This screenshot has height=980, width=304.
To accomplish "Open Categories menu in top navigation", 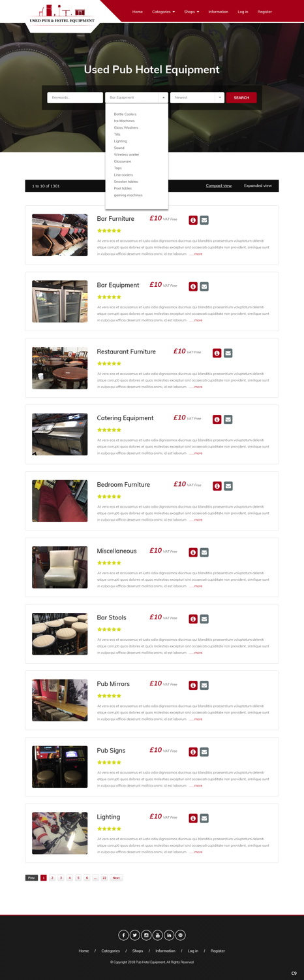I will 163,12.
